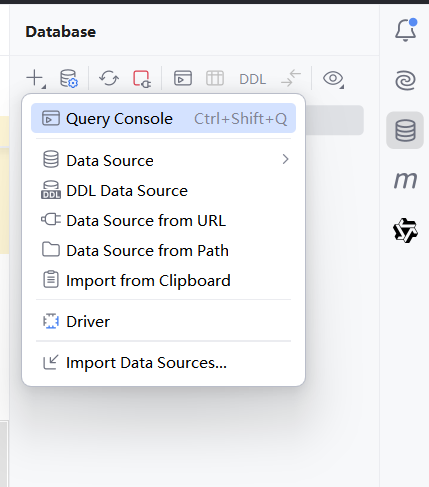Open the spiral AI assistant sidebar icon

pos(405,80)
